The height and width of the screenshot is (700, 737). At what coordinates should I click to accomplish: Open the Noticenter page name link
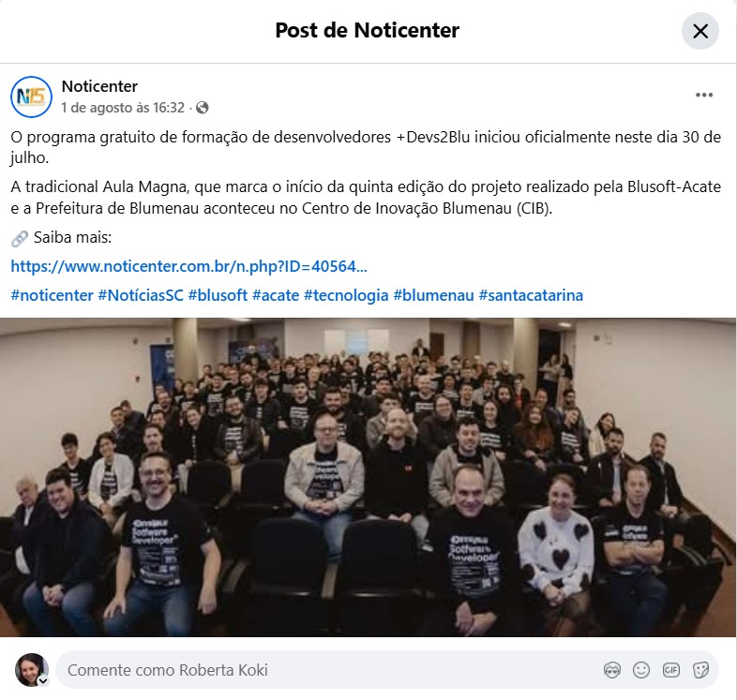click(x=99, y=86)
